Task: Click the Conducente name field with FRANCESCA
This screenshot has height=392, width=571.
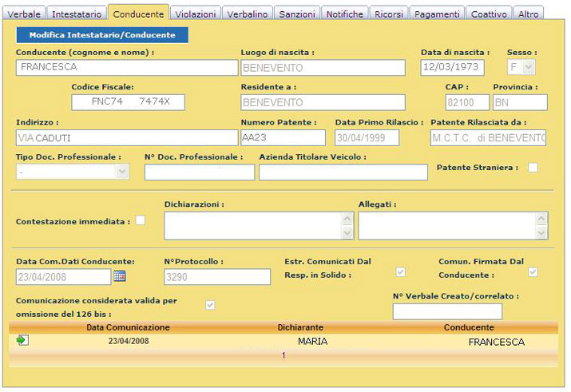Action: point(127,67)
